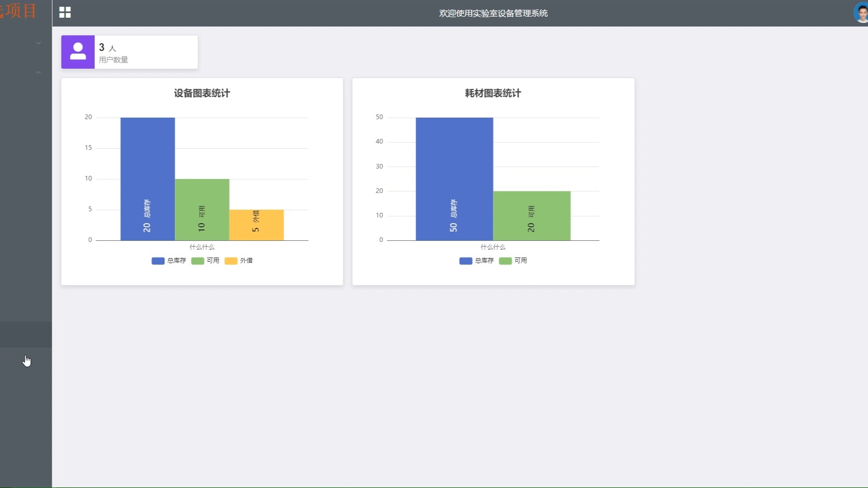The height and width of the screenshot is (488, 868).
Task: Click the 用户数量 label on the card
Action: coord(114,60)
